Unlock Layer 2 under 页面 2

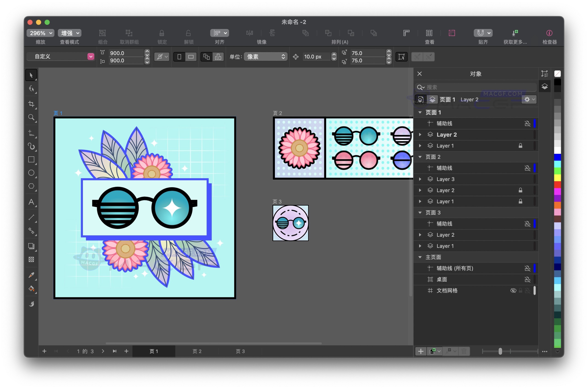point(520,190)
